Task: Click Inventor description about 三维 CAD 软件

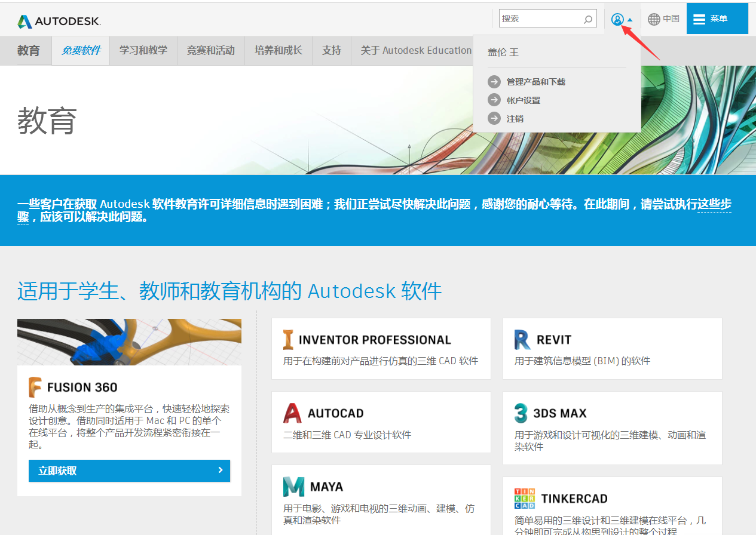Action: click(x=381, y=361)
